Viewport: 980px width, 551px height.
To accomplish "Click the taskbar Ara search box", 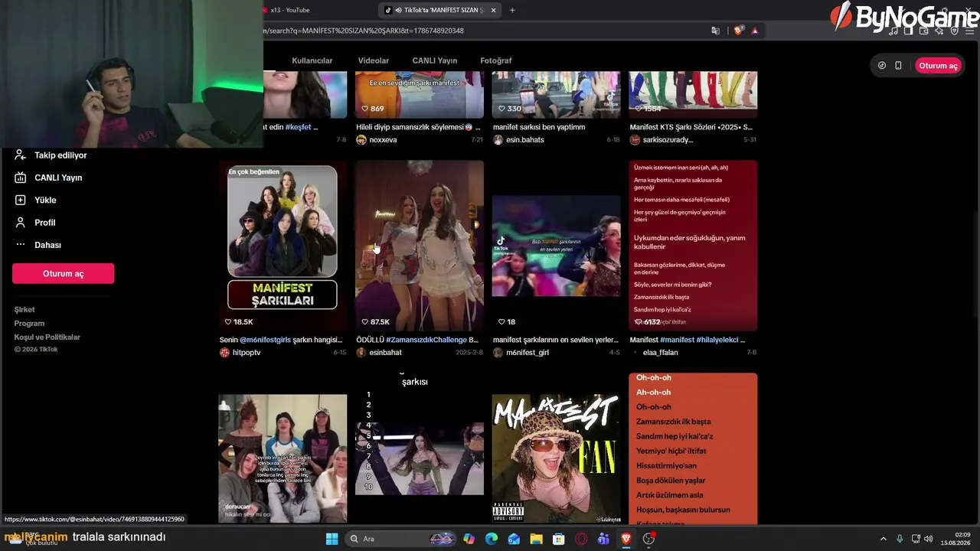I will 400,539.
